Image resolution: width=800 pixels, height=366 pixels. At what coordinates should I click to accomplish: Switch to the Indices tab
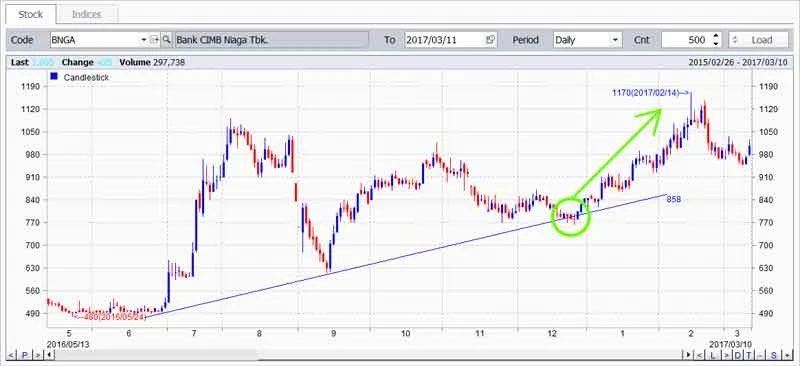(x=87, y=14)
